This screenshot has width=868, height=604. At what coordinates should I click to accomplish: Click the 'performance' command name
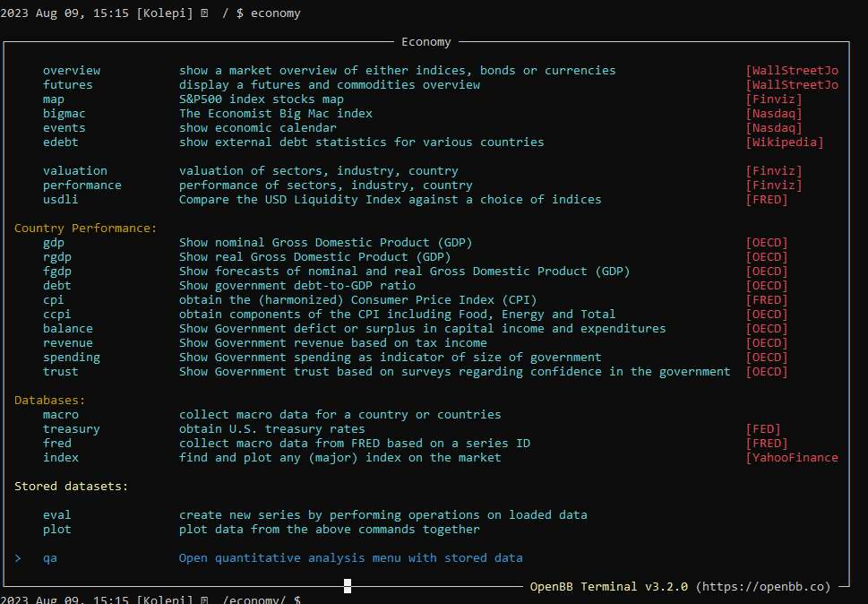[82, 186]
